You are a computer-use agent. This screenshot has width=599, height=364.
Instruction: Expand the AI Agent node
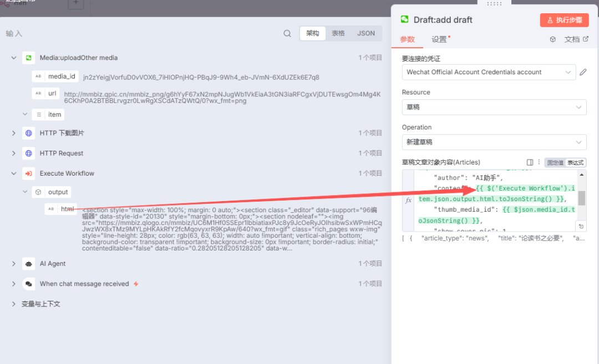[14, 264]
